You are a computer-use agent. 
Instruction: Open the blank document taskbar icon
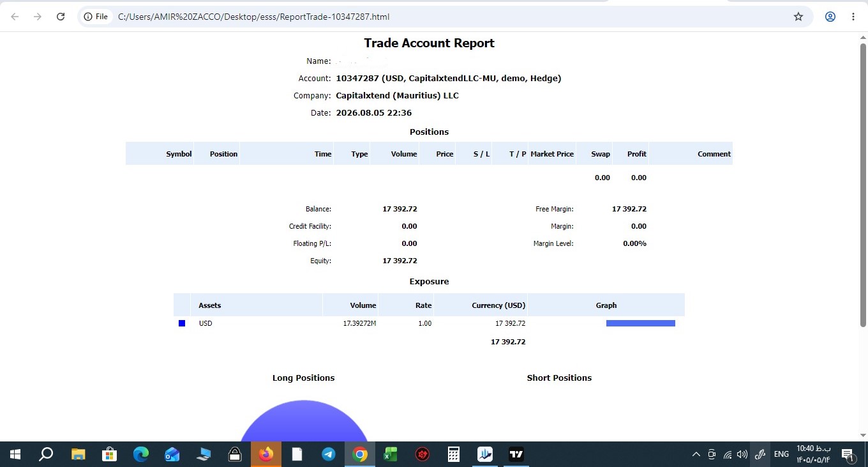coord(297,454)
